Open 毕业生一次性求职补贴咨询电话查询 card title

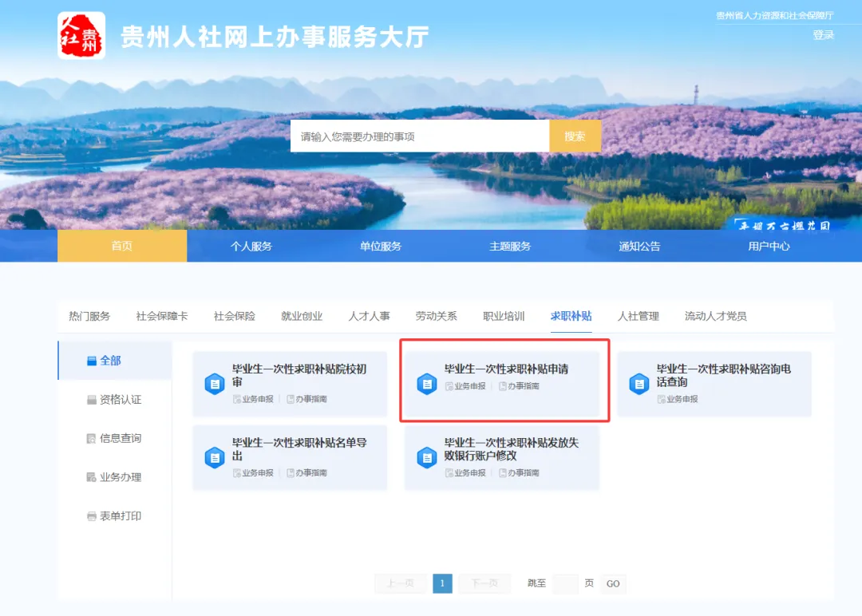click(x=723, y=375)
